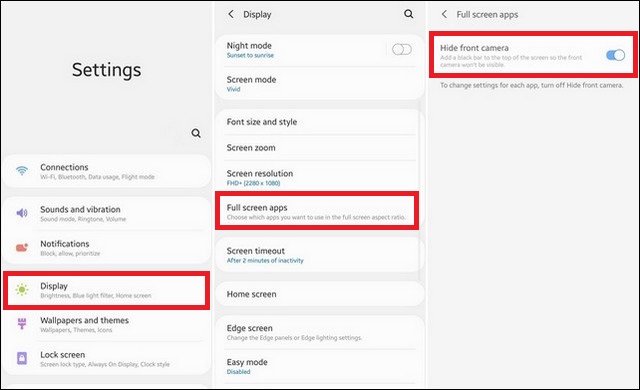640x390 pixels.
Task: Open Wallpapers and themes settings
Action: point(107,324)
